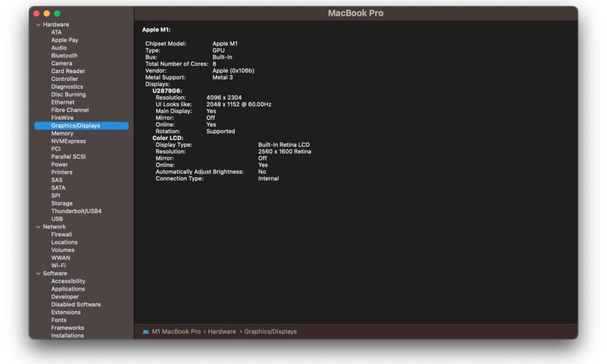Click the 2560 x 1600 Retina value
607x364 pixels.
285,152
